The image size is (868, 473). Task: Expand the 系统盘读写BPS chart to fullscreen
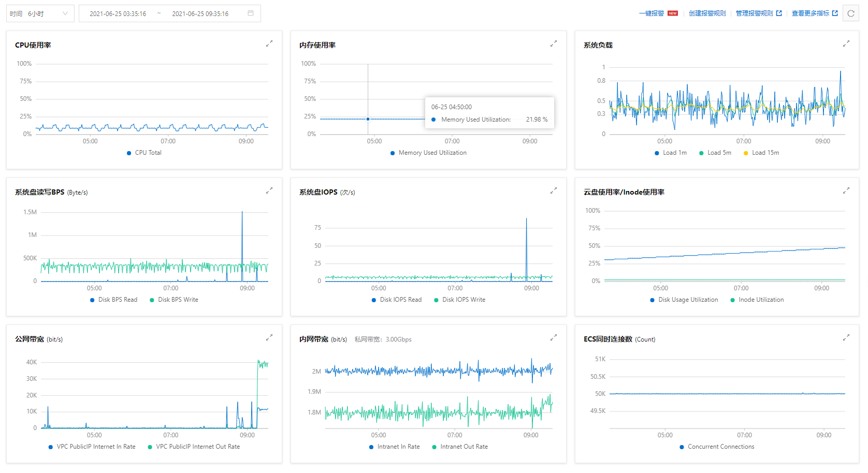pos(269,191)
